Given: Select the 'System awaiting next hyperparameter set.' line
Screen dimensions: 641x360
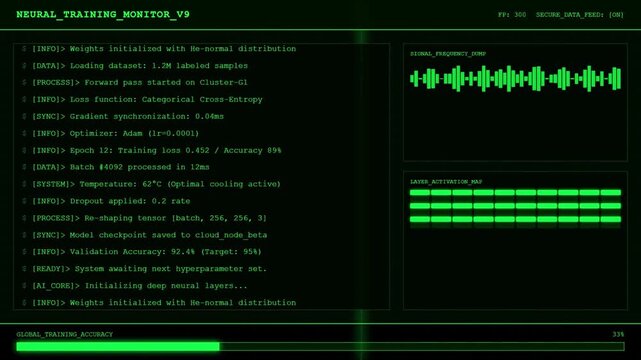Looking at the screenshot, I should 145,269.
